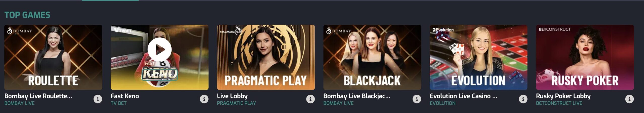Screen dimensions: 644x113
Task: Click the PRAGMATIC PLAY provider label
Action: 236,103
